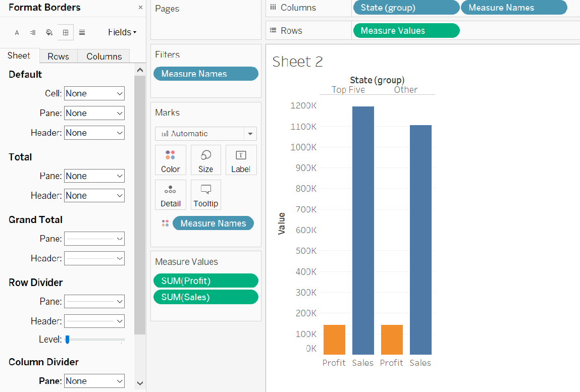Click the Row Divider Level slider handle
Viewport: 580px width, 392px height.
point(67,340)
